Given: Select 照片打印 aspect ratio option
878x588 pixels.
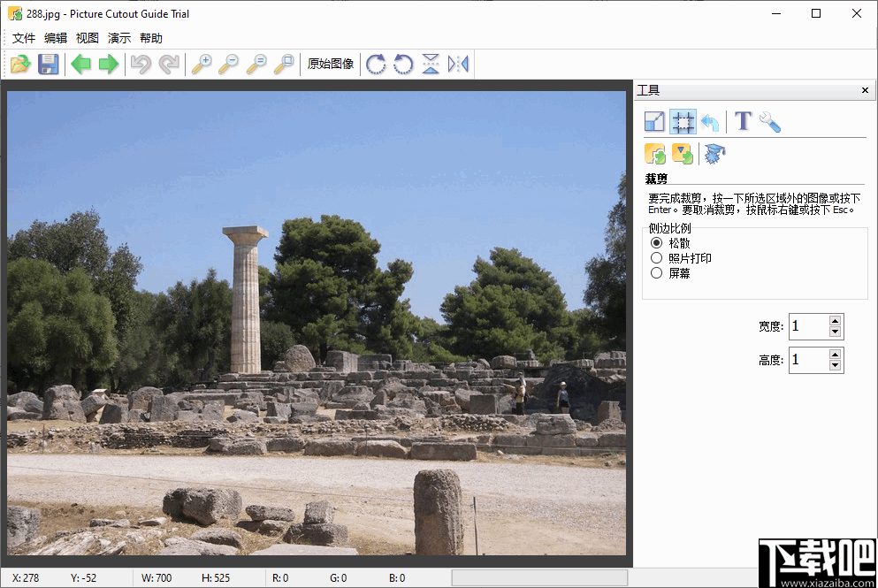Looking at the screenshot, I should [681, 258].
